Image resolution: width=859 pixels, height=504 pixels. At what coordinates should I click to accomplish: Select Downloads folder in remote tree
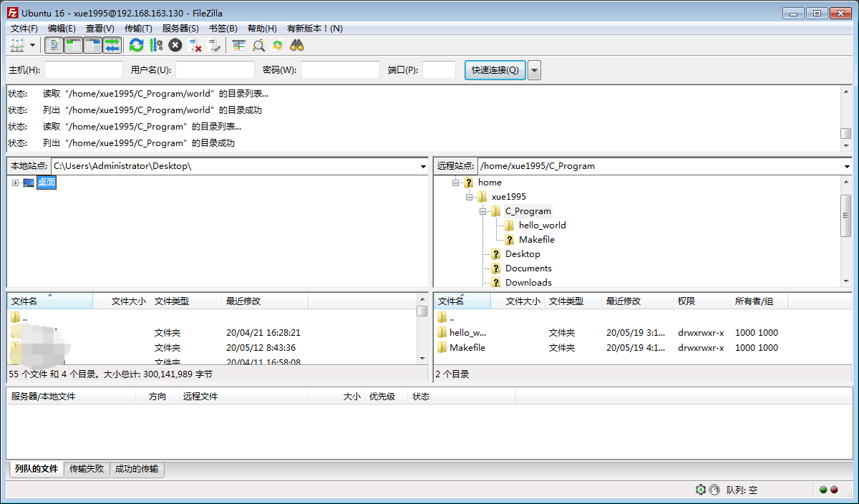tap(528, 283)
